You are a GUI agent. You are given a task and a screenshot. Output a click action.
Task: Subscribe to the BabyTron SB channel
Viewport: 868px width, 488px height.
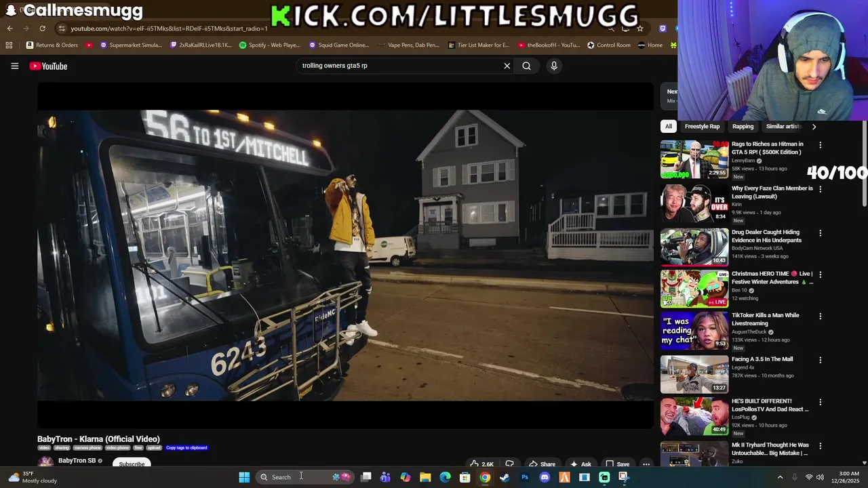tap(132, 464)
